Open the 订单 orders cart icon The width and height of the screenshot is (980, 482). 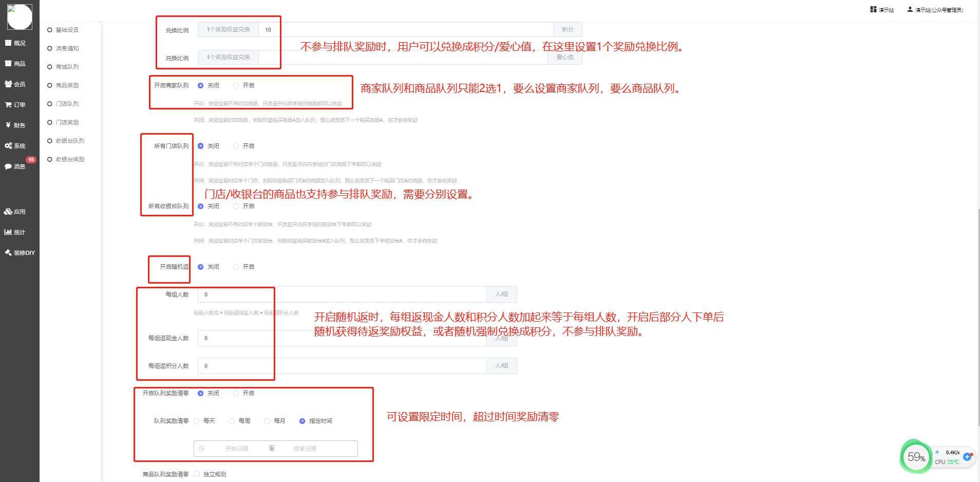pos(8,105)
